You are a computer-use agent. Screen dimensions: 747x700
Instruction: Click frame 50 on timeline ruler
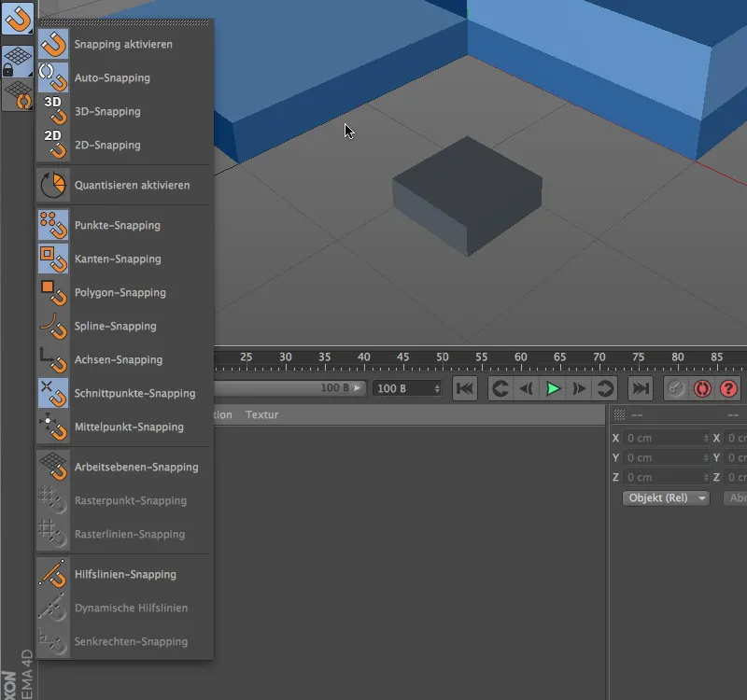point(442,357)
